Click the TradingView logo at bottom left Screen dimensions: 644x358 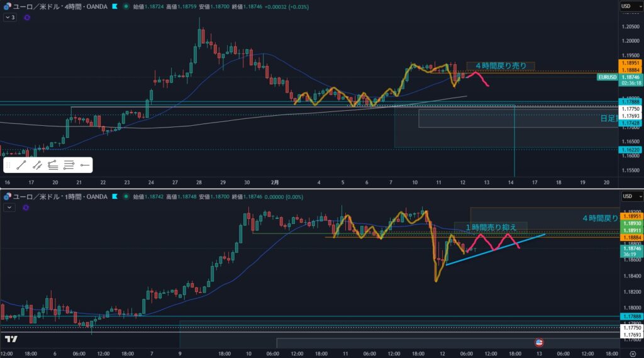coord(11,339)
